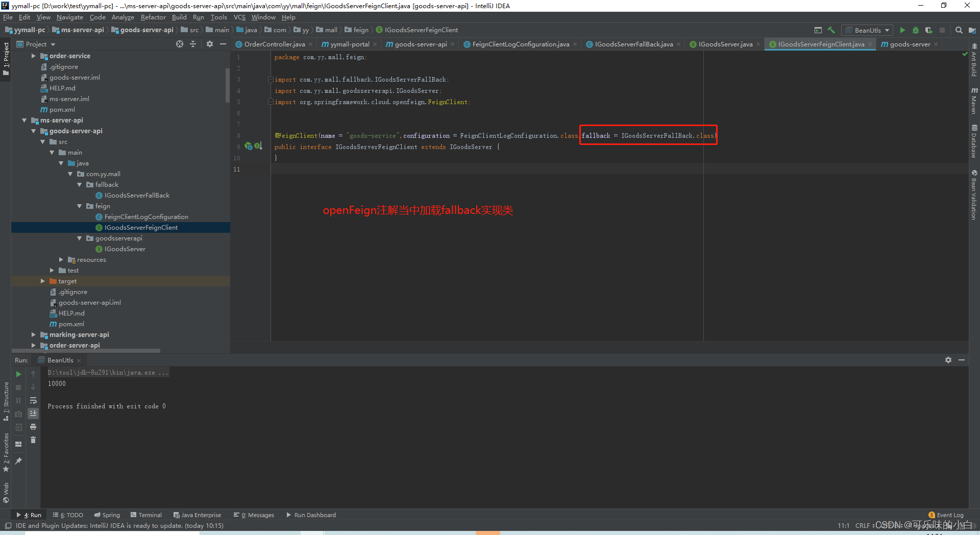
Task: Click the run anything icon left of hammer
Action: coord(818,30)
